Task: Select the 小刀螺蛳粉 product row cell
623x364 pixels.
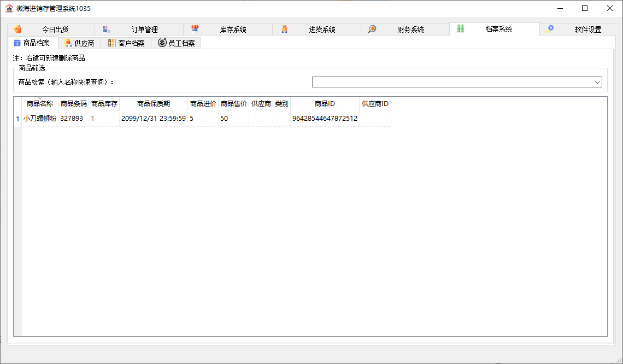Action: click(x=40, y=118)
